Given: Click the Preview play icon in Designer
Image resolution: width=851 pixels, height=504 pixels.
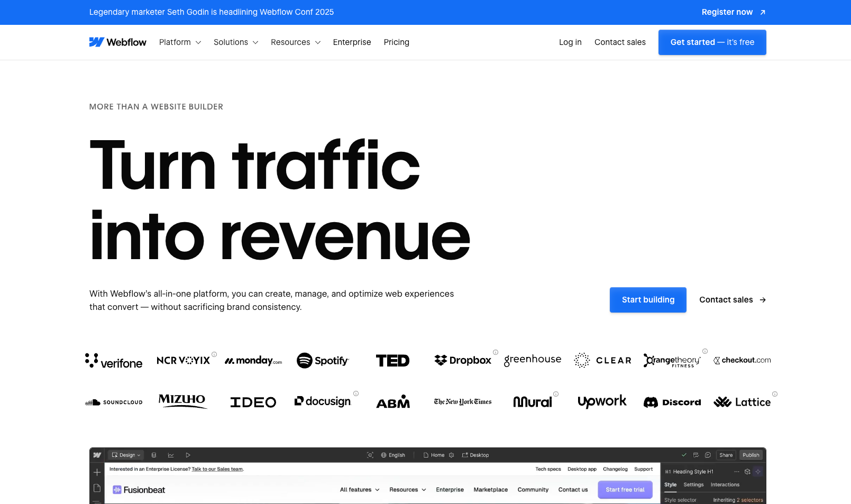Looking at the screenshot, I should click(188, 455).
